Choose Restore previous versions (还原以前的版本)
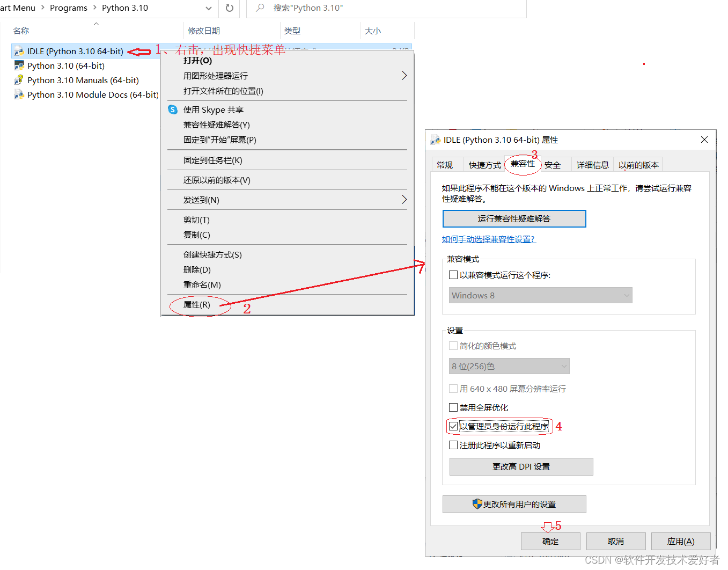 pyautogui.click(x=217, y=180)
